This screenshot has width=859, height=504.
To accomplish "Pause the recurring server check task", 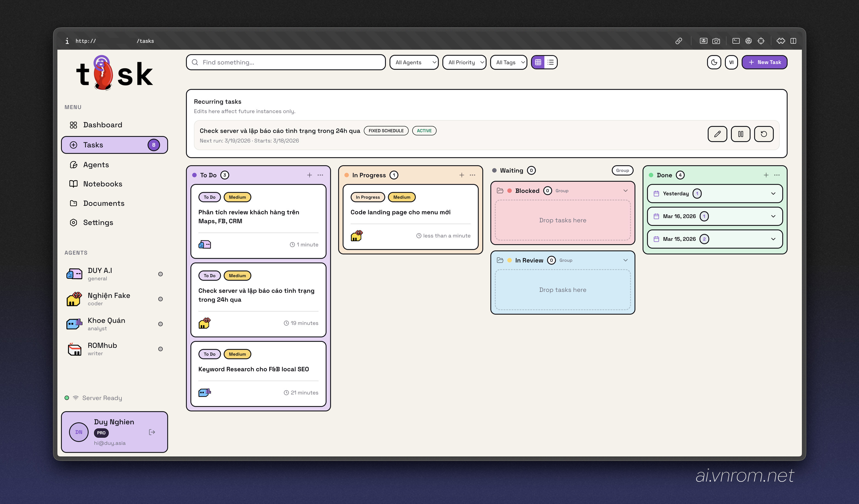I will (740, 134).
